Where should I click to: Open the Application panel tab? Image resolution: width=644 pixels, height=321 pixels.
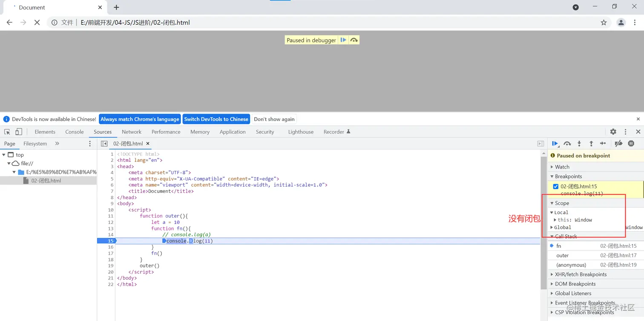pyautogui.click(x=233, y=132)
